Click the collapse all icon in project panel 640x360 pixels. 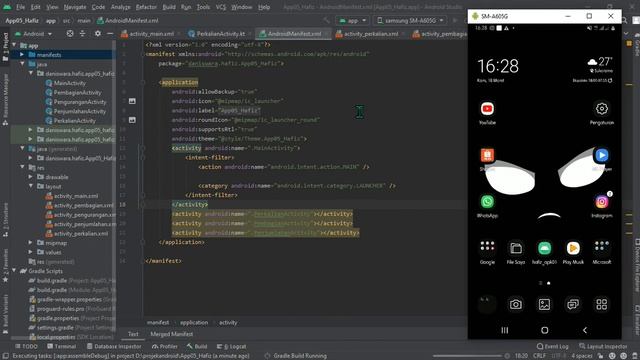click(82, 33)
